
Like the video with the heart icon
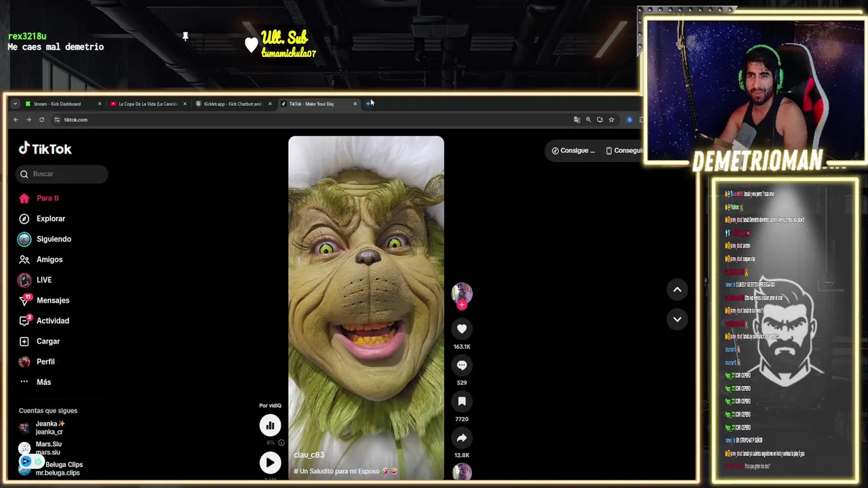click(x=462, y=329)
